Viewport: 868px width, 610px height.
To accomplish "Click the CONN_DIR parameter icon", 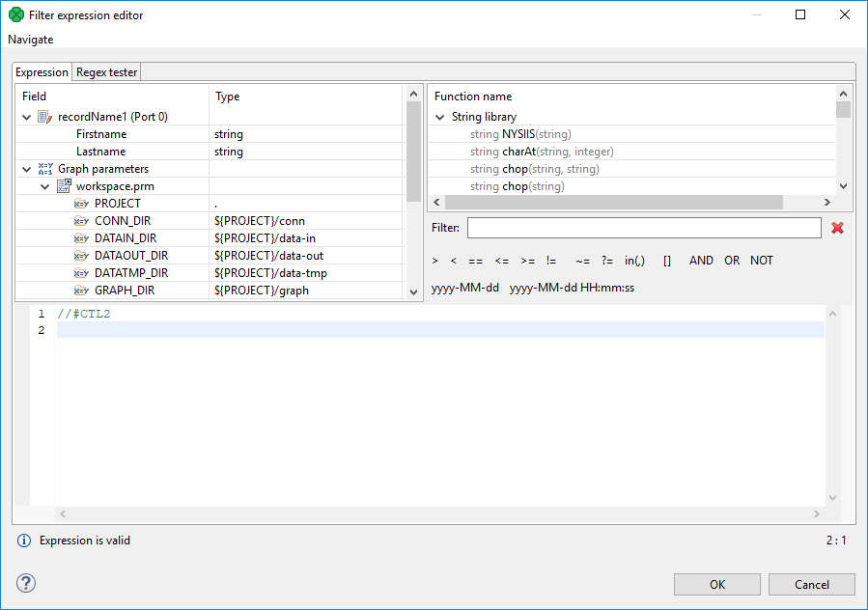I will click(x=81, y=221).
